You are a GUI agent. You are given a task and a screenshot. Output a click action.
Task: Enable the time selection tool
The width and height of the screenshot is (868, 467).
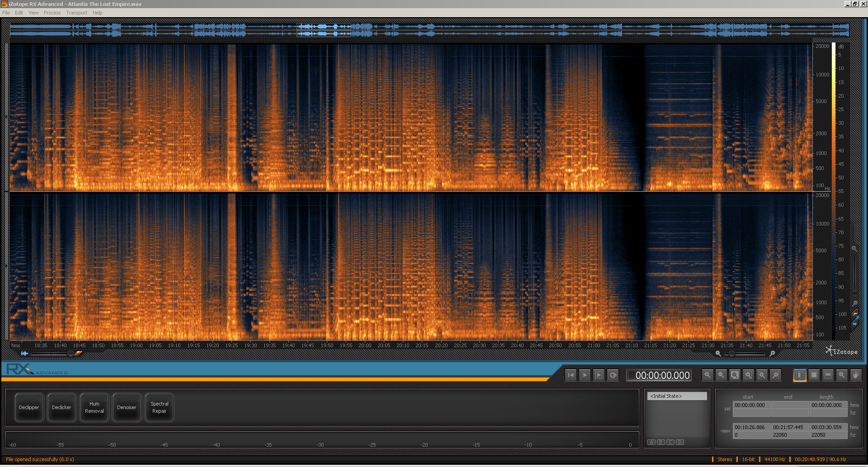800,375
